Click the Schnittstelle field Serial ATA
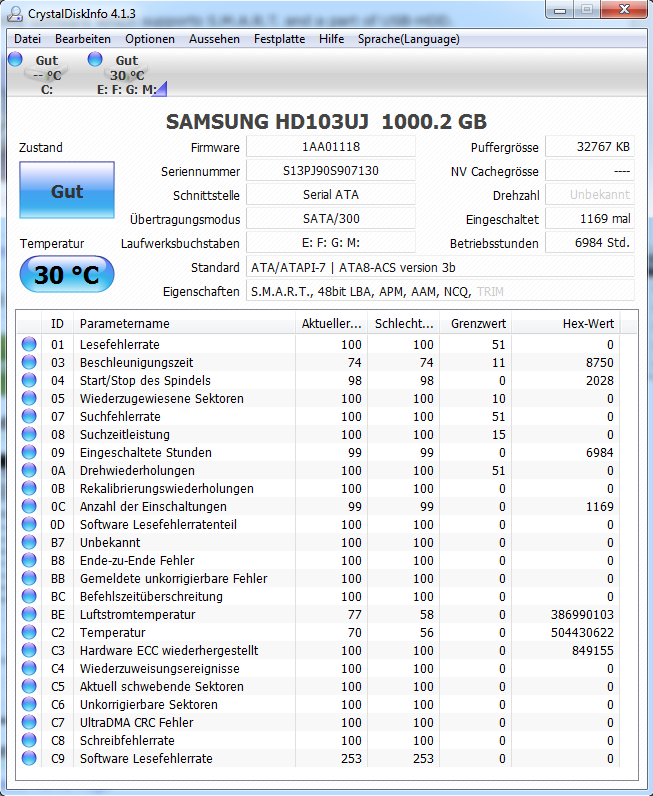The image size is (653, 796). [x=331, y=194]
